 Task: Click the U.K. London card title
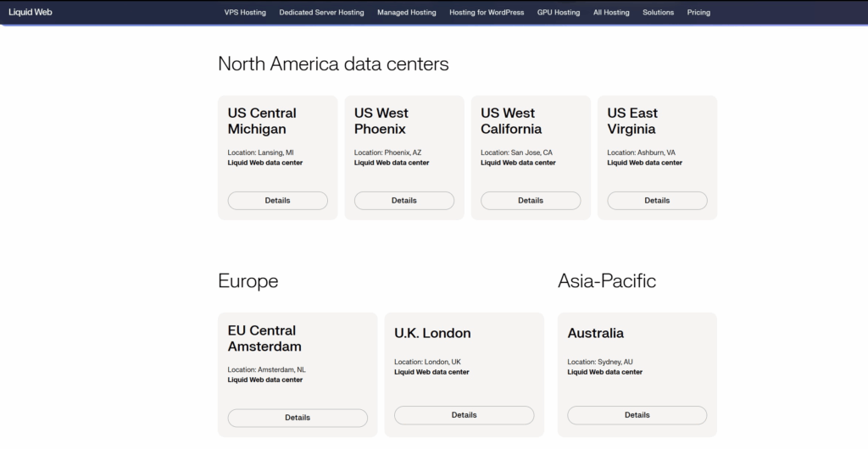pyautogui.click(x=432, y=333)
